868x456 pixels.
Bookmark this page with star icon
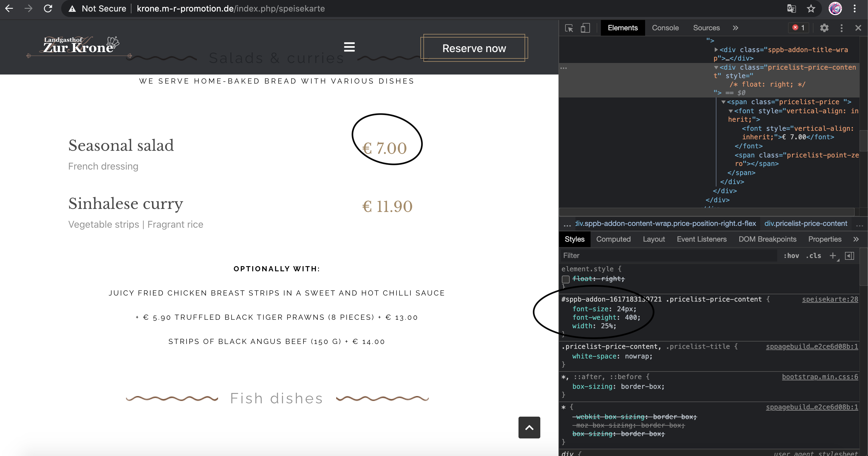click(811, 8)
